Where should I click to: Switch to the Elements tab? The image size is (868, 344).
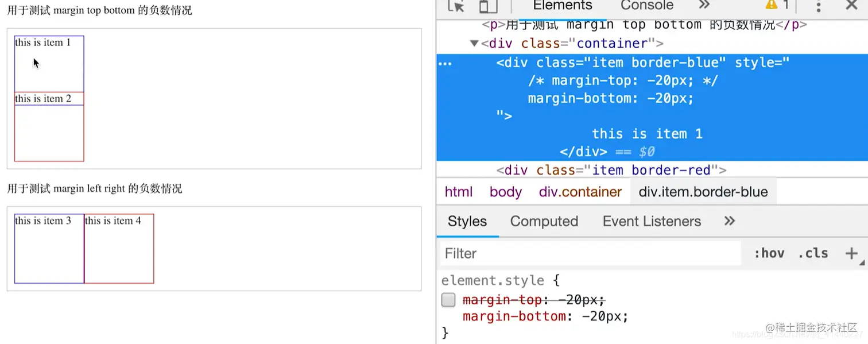(x=563, y=6)
